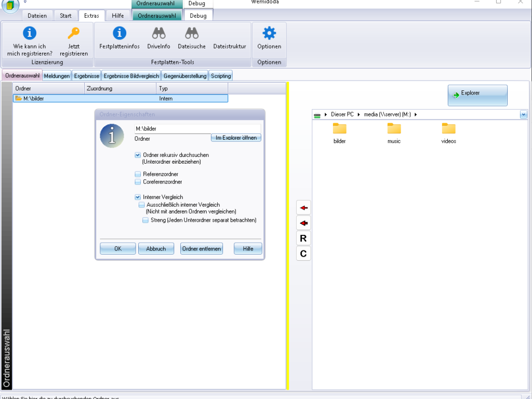The width and height of the screenshot is (532, 399).
Task: Click the R reference folder button
Action: (x=303, y=238)
